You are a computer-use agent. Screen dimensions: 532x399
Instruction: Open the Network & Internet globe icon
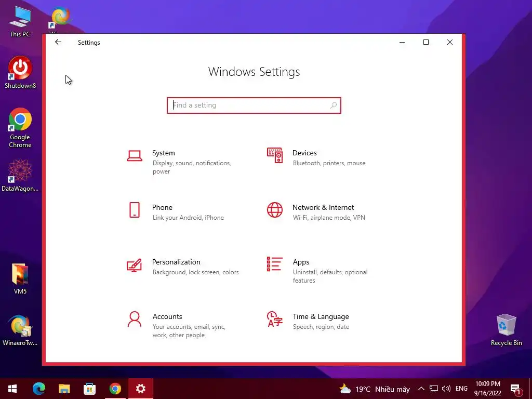[274, 210]
